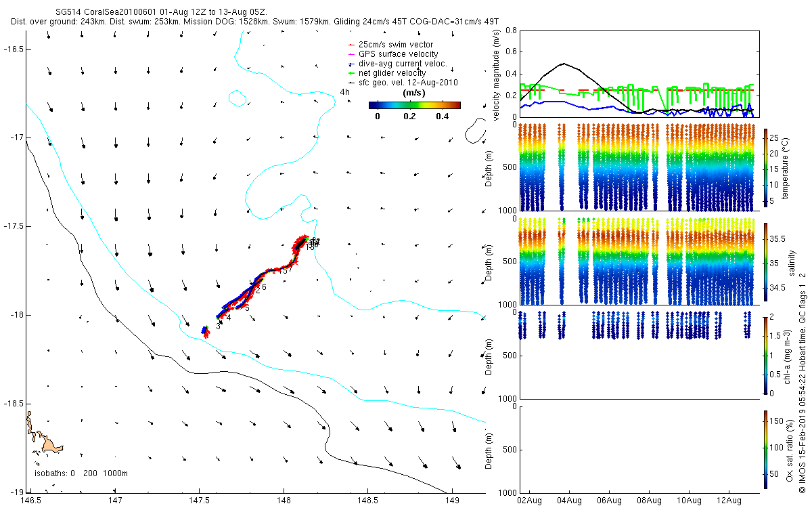Screen dimensions: 812x508
Task: Click the '35.5' tick on salinity colorbar
Action: tap(778, 239)
